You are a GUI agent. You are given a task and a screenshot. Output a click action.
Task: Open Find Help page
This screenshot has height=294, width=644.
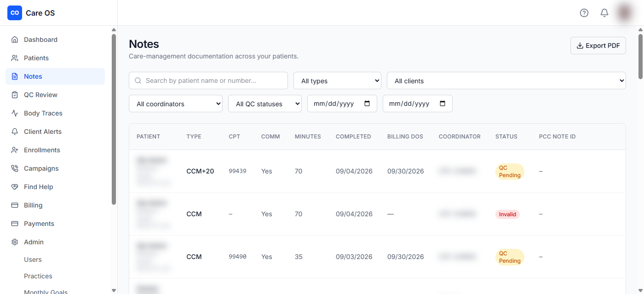pyautogui.click(x=55, y=187)
